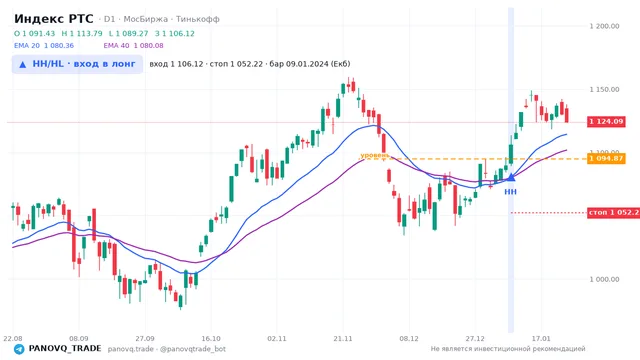Click the EMA 40 indicator legend
640x360 pixels.
click(133, 46)
